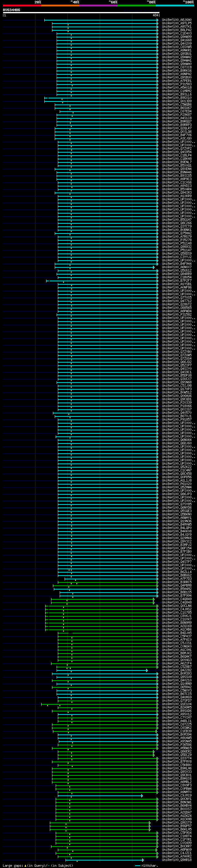Select the UniRef100_P36586 label
This screenshot has height=868, width=197.
177,745
